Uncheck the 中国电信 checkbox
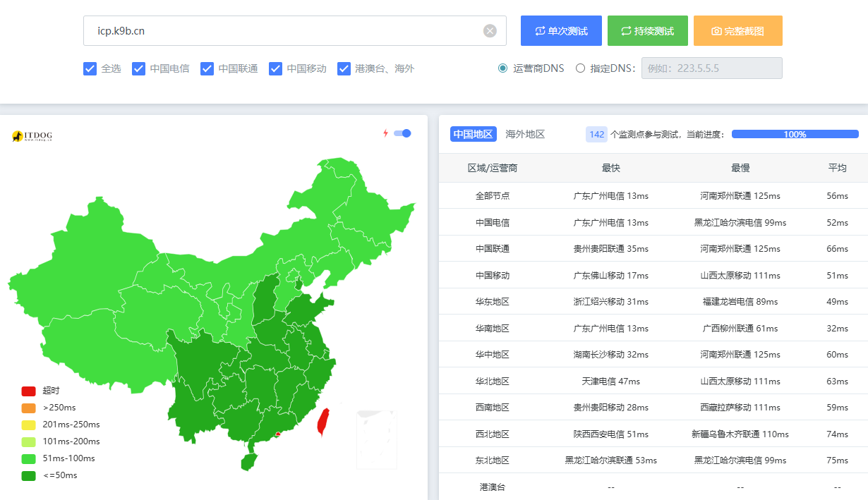The width and height of the screenshot is (868, 500). [x=138, y=68]
